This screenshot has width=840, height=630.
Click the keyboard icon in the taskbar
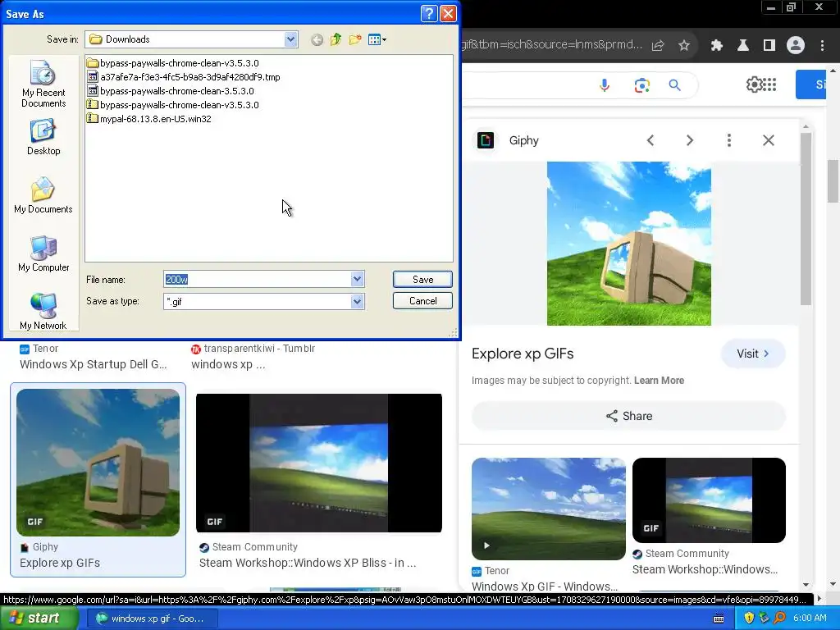[x=719, y=619]
